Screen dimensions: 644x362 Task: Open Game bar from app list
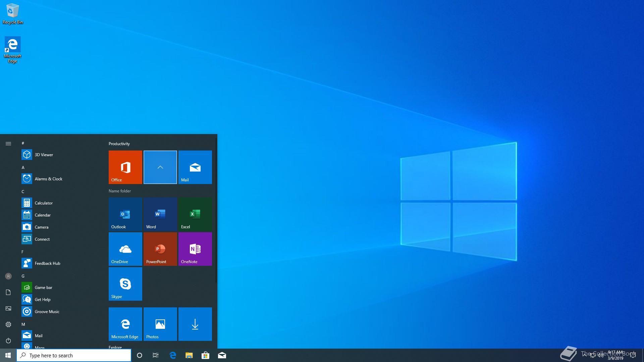[x=61, y=287]
